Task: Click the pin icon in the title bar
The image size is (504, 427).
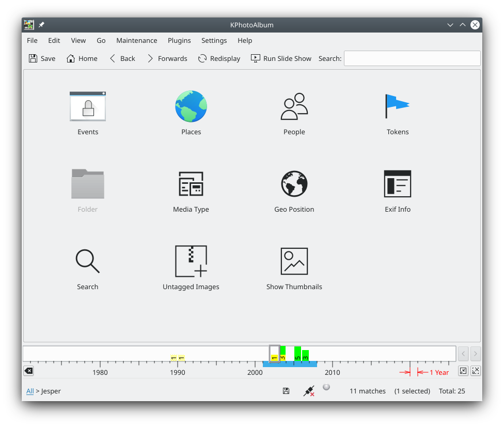Action: (x=41, y=25)
